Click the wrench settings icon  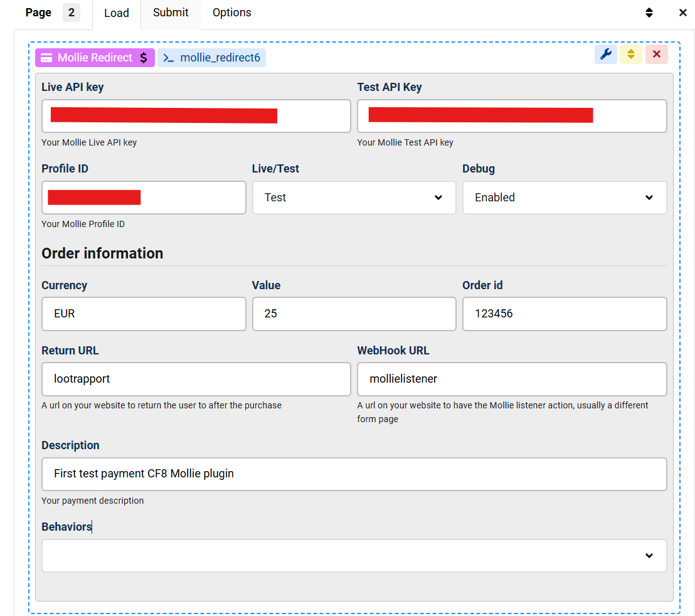click(605, 55)
